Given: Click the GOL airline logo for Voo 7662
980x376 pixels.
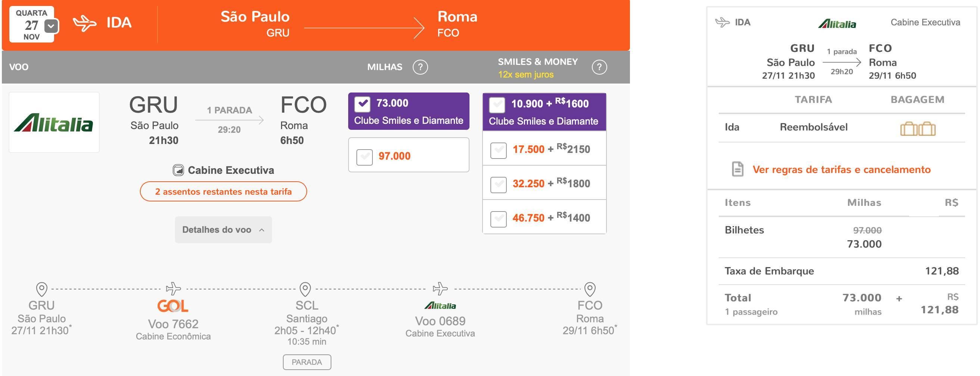Looking at the screenshot, I should click(x=173, y=305).
